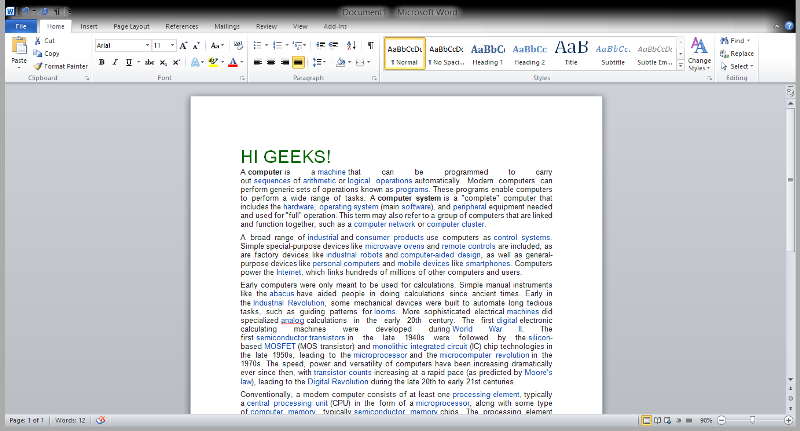Image resolution: width=800 pixels, height=431 pixels.
Task: Toggle Subscript formatting
Action: 163,62
